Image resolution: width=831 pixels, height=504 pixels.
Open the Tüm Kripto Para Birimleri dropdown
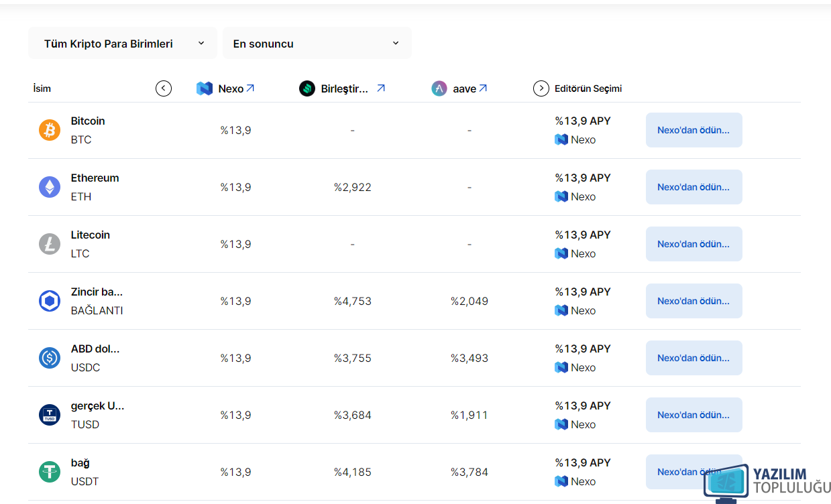pyautogui.click(x=123, y=43)
